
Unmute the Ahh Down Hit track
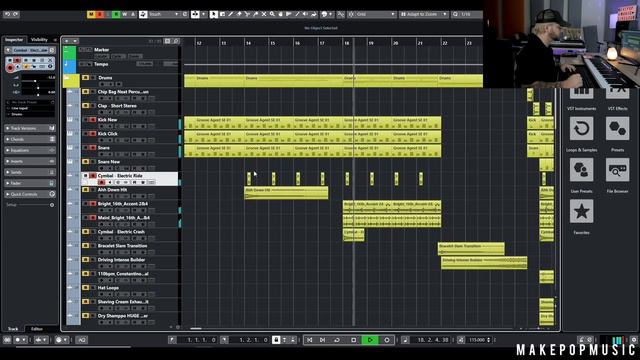pyautogui.click(x=85, y=190)
